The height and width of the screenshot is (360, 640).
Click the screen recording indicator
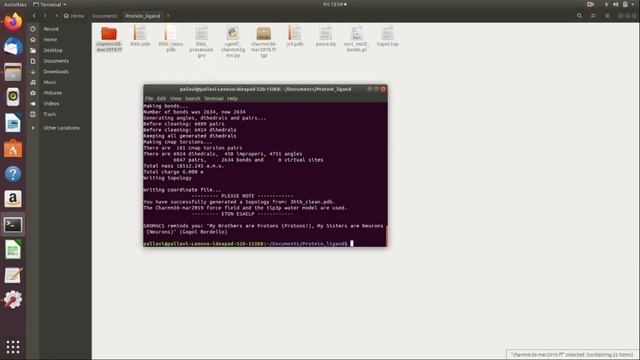click(590, 4)
